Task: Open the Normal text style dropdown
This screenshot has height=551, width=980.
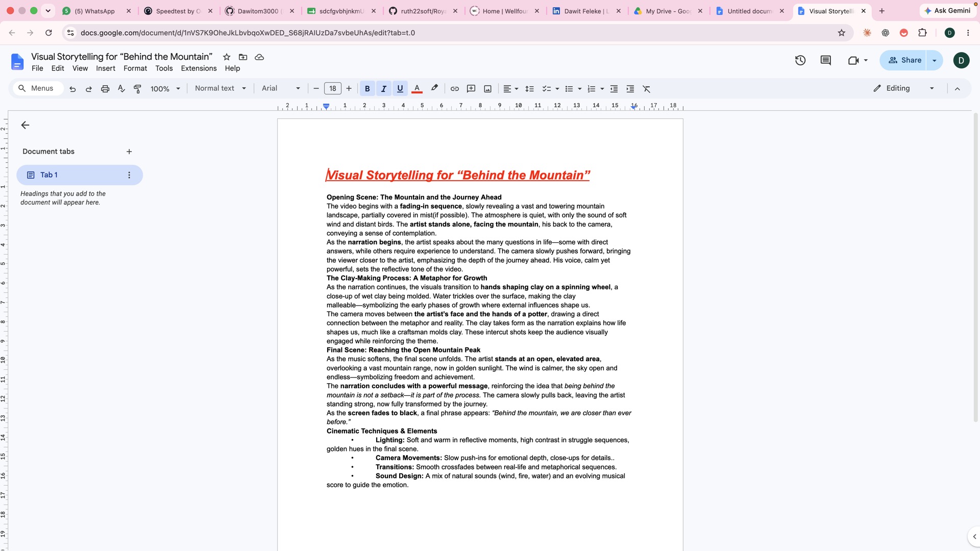Action: click(220, 88)
